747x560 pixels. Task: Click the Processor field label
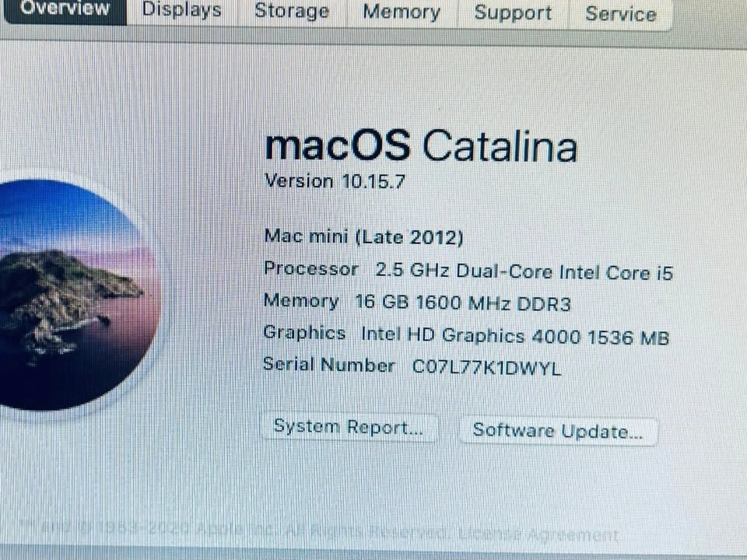(311, 269)
